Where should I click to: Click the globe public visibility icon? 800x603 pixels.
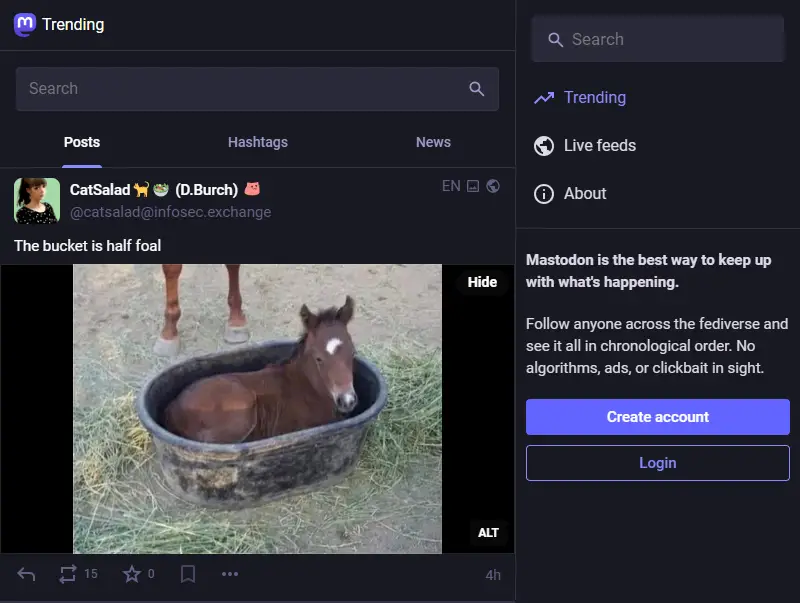(x=493, y=186)
